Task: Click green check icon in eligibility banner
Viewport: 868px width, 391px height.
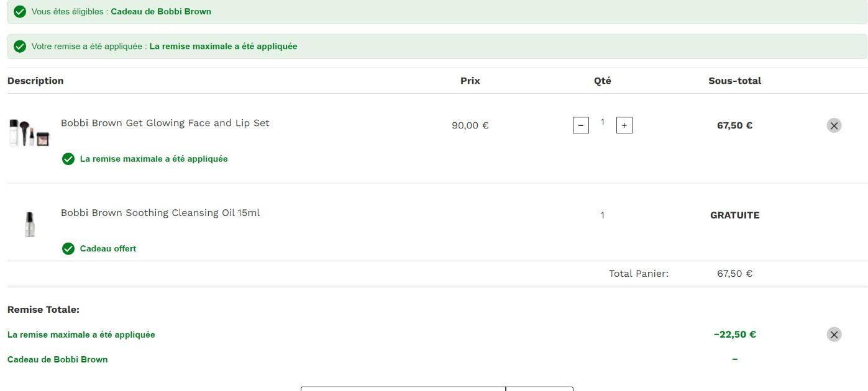Action: click(20, 12)
